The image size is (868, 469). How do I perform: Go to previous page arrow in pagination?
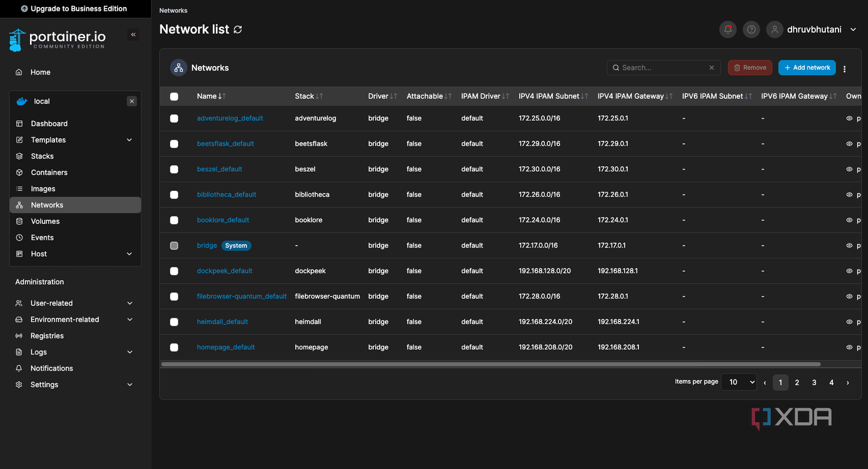pos(765,383)
